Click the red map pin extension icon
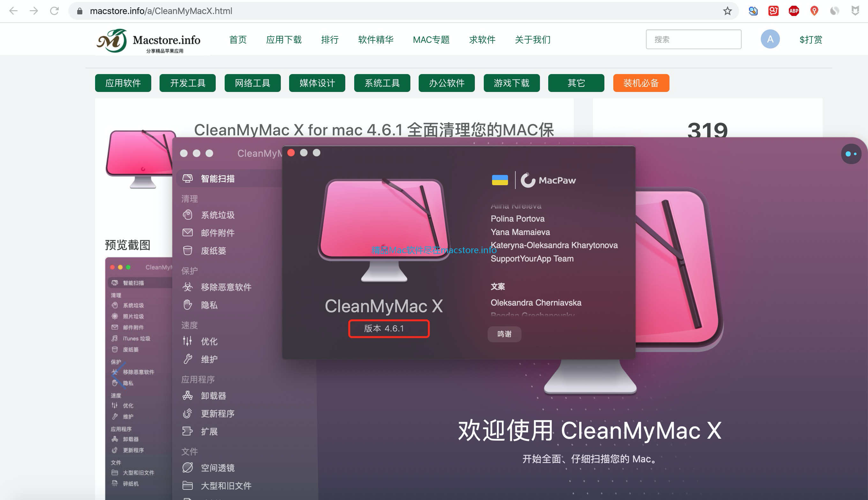The height and width of the screenshot is (500, 868). pos(814,11)
